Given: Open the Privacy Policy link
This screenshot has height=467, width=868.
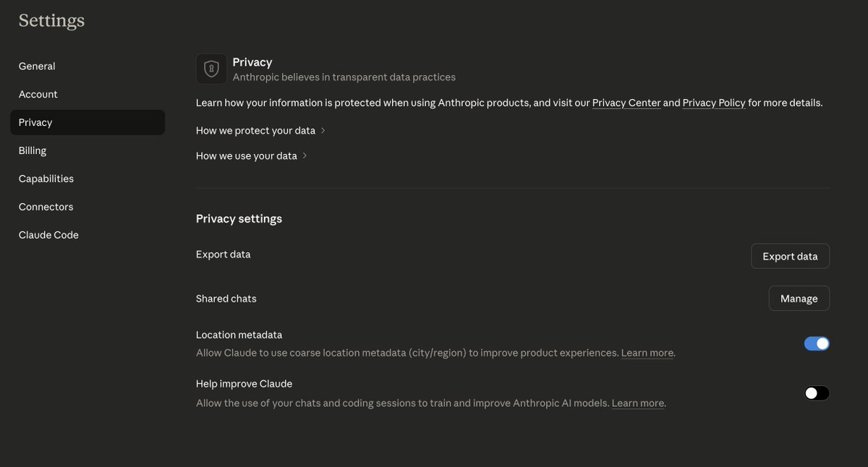Looking at the screenshot, I should click(x=714, y=103).
